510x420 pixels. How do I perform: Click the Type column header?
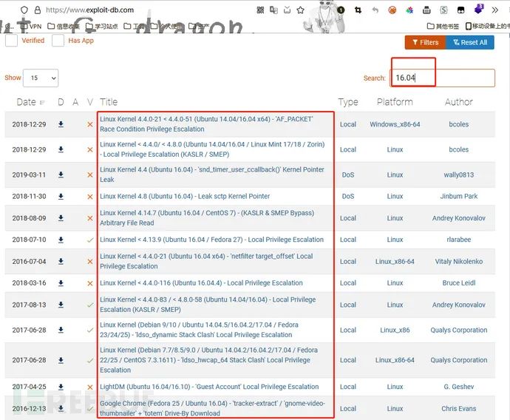coord(348,102)
